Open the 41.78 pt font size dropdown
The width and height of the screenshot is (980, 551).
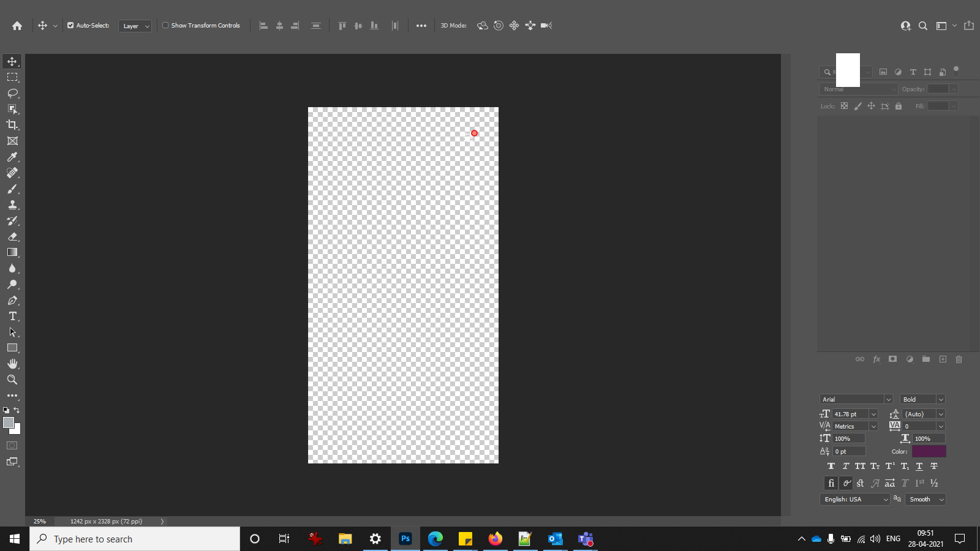(x=873, y=414)
